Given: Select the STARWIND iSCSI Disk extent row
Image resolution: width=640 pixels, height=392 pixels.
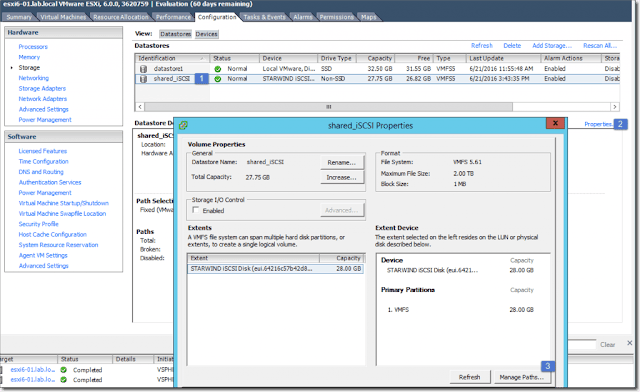Looking at the screenshot, I should point(276,269).
